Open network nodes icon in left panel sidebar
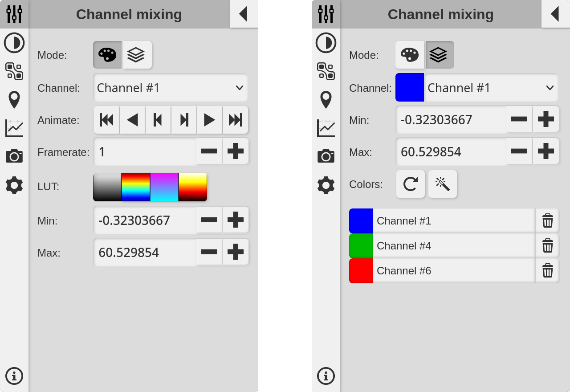Viewport: 570px width, 392px height. tap(14, 71)
